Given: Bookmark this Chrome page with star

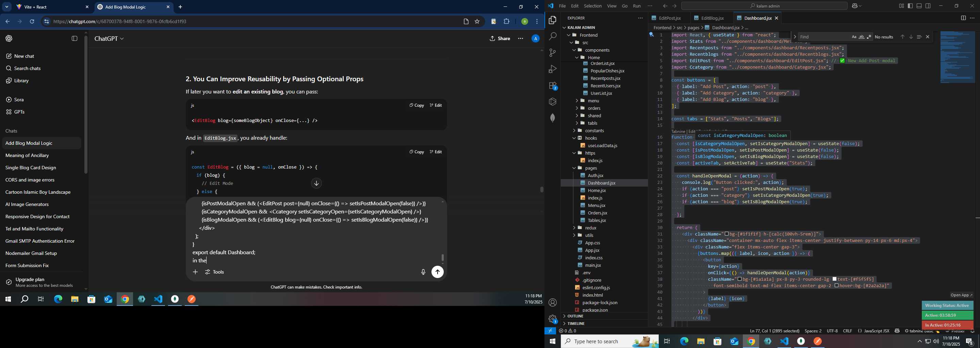Looking at the screenshot, I should (x=477, y=22).
